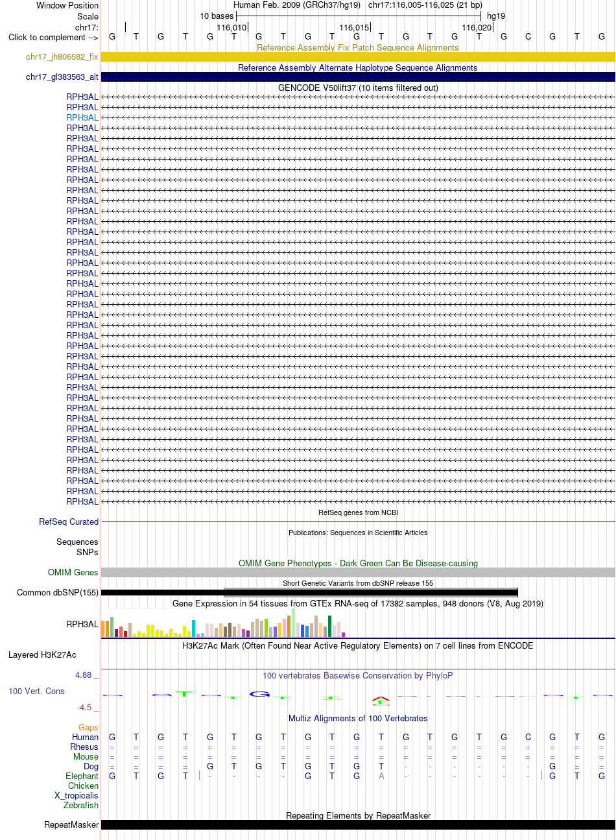Open the 'RepeatMasker' track label
The width and height of the screenshot is (616, 840).
click(x=71, y=824)
